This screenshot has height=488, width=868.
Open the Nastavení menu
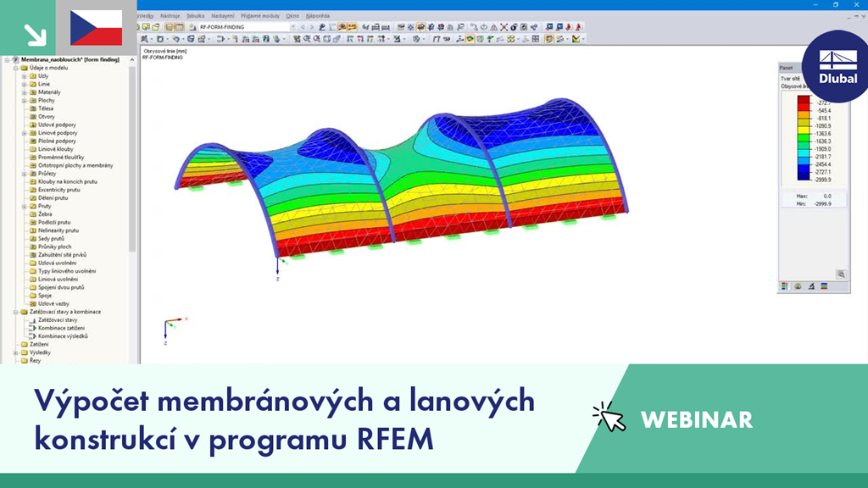[x=222, y=16]
